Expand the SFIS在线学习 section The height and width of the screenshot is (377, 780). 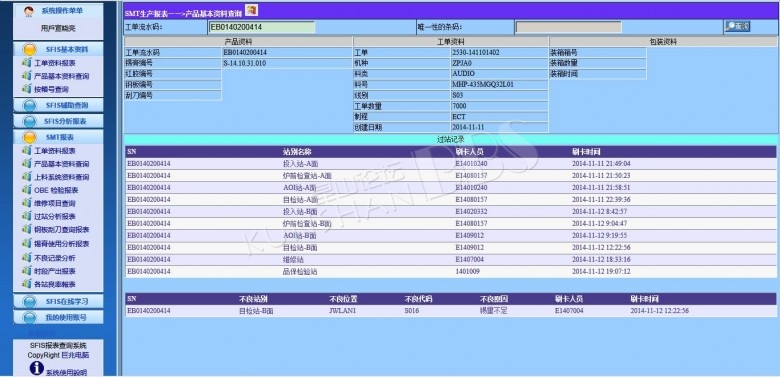pos(58,301)
